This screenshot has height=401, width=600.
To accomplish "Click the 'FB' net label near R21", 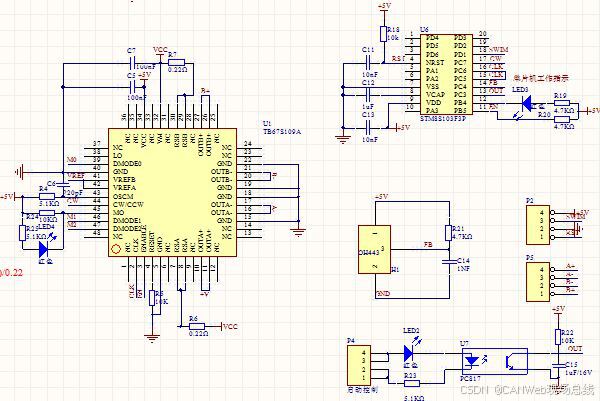I will [x=428, y=244].
